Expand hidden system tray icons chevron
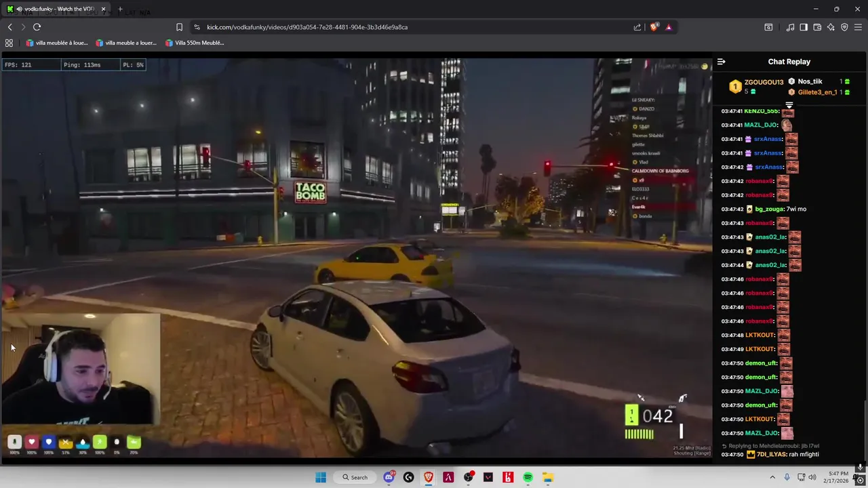This screenshot has width=868, height=488. (772, 477)
